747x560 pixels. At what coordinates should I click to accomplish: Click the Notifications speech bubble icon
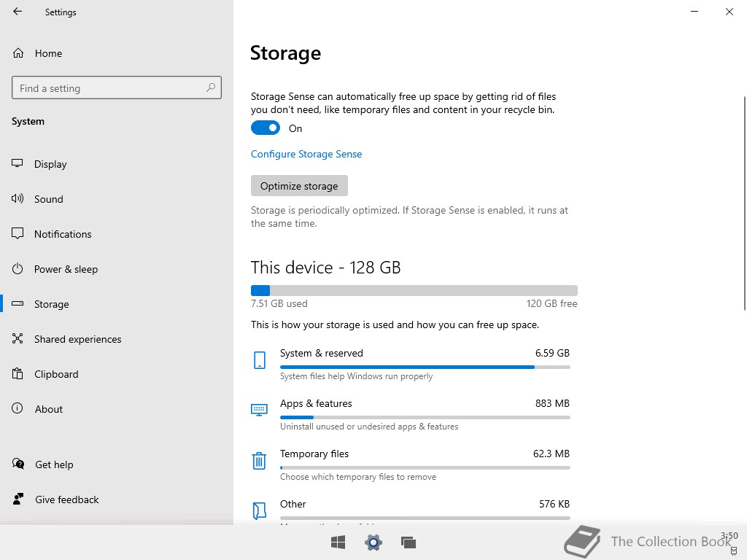18,233
